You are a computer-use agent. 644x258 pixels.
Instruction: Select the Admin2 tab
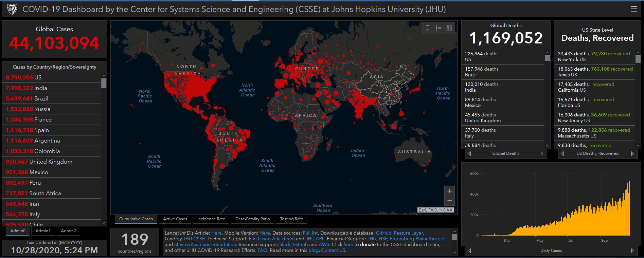pyautogui.click(x=68, y=231)
